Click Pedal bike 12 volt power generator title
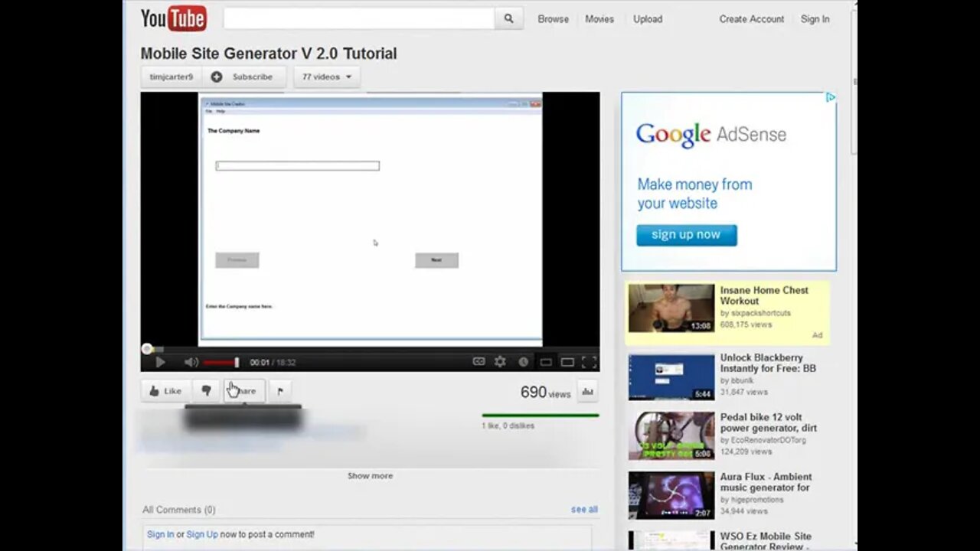980x551 pixels. 768,422
